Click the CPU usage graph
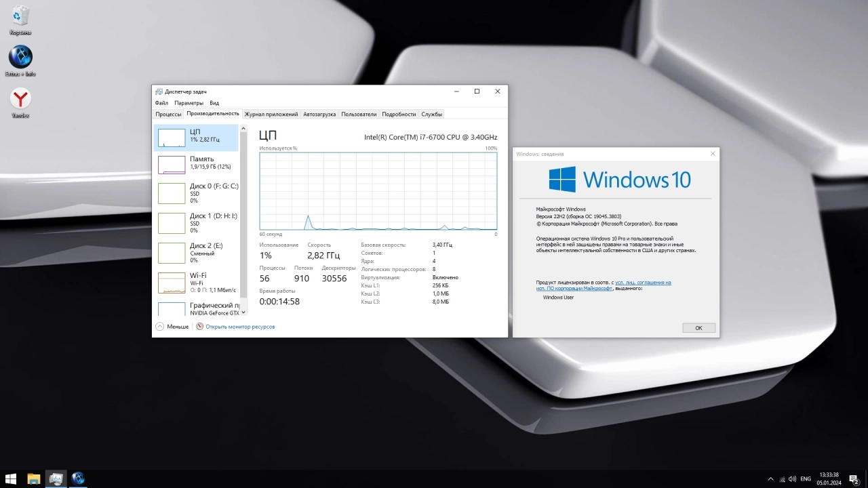The image size is (868, 488). (378, 191)
